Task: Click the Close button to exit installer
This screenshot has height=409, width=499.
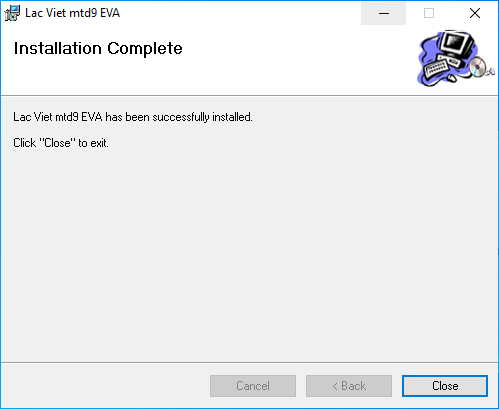Action: (x=445, y=386)
